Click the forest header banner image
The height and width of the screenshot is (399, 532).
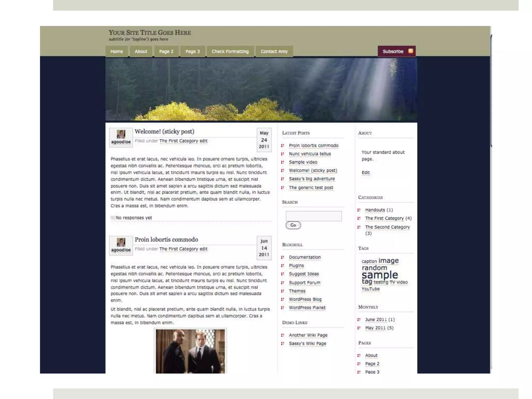coord(261,90)
